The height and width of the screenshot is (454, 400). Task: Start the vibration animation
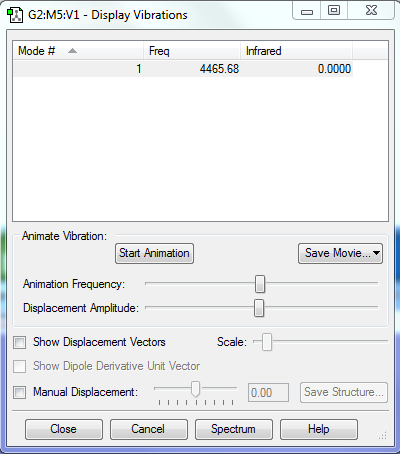click(154, 253)
